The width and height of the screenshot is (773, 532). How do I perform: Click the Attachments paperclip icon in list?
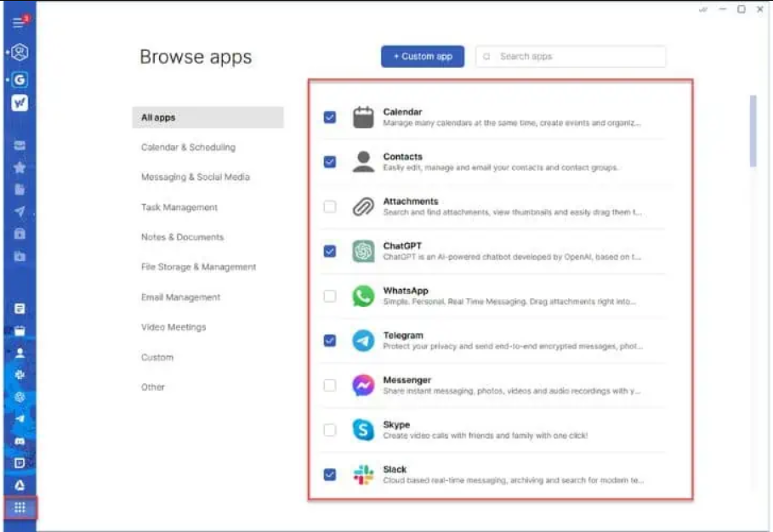[363, 207]
